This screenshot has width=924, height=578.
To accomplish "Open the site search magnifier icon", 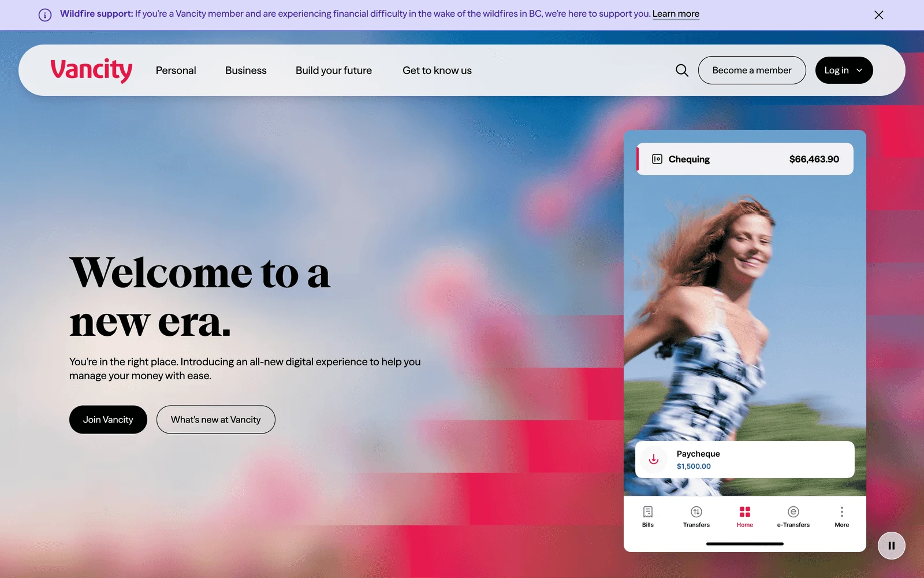I will point(682,71).
